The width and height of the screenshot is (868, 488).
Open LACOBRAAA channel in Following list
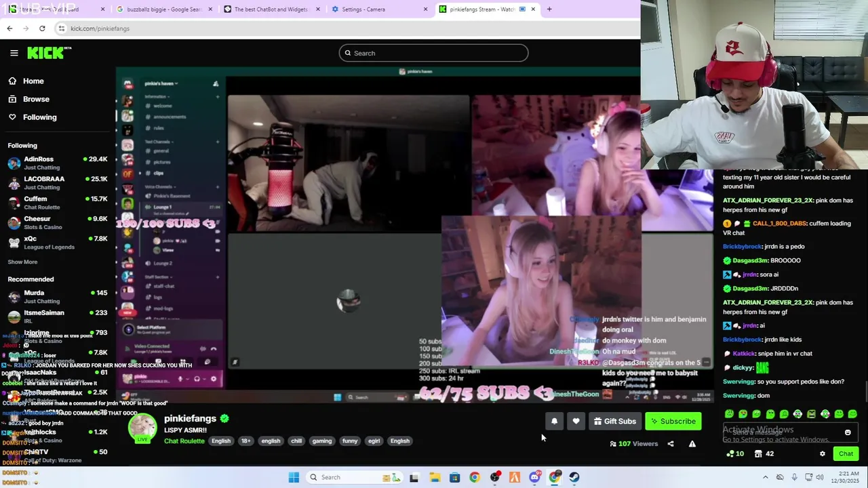click(x=58, y=183)
